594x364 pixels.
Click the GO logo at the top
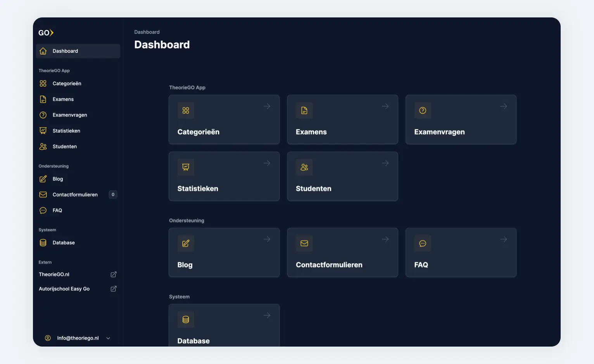(46, 33)
